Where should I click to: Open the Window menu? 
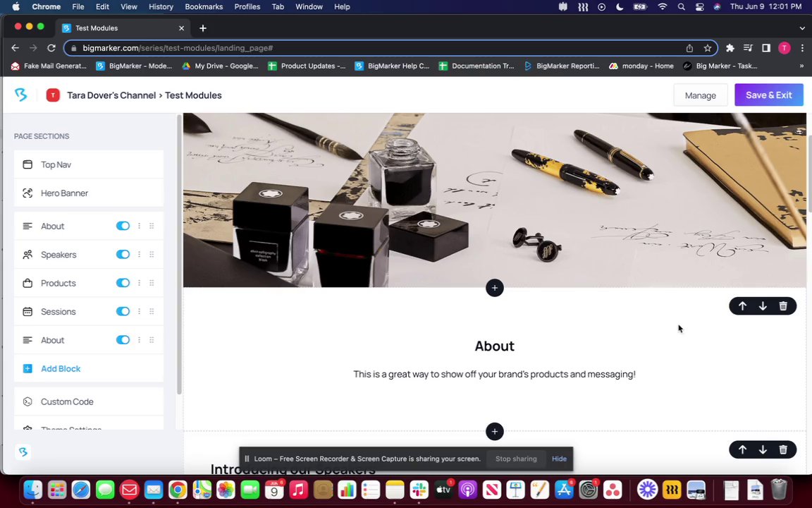pyautogui.click(x=309, y=7)
